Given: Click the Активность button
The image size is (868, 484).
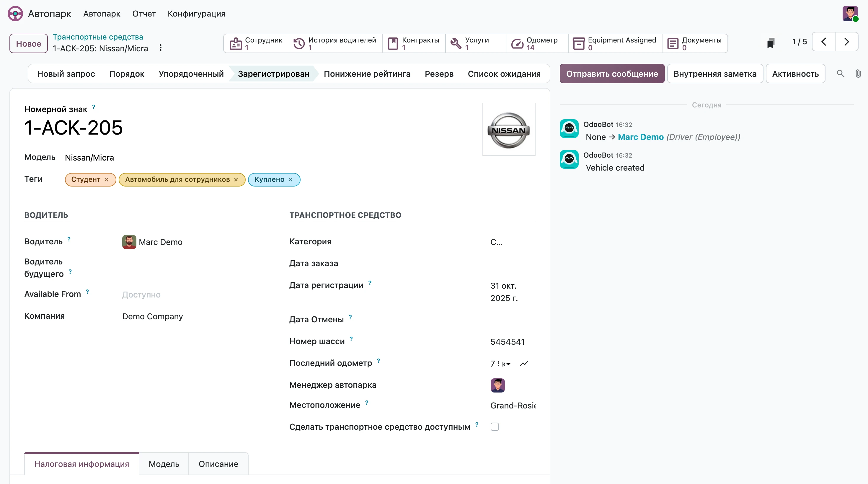Looking at the screenshot, I should tap(795, 73).
